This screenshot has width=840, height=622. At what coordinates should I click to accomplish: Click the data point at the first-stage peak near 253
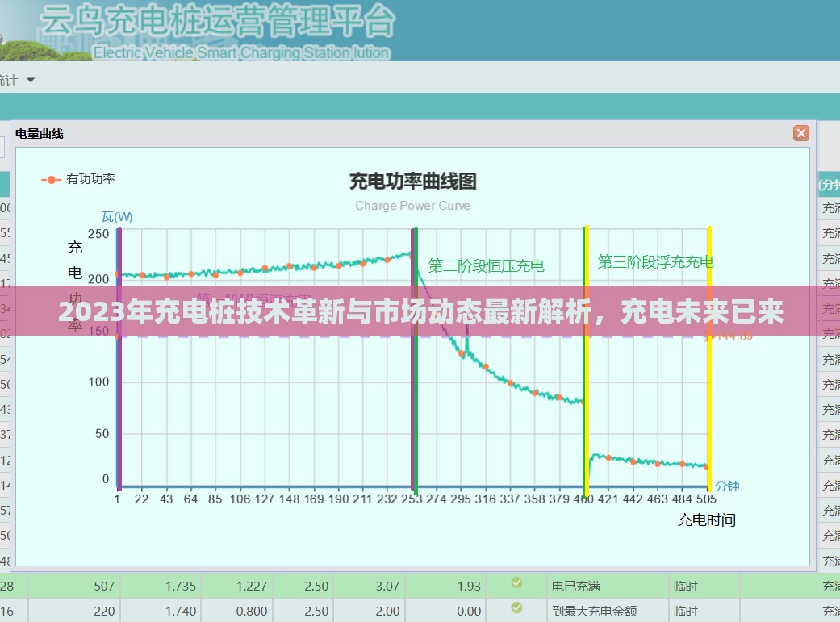[x=412, y=256]
